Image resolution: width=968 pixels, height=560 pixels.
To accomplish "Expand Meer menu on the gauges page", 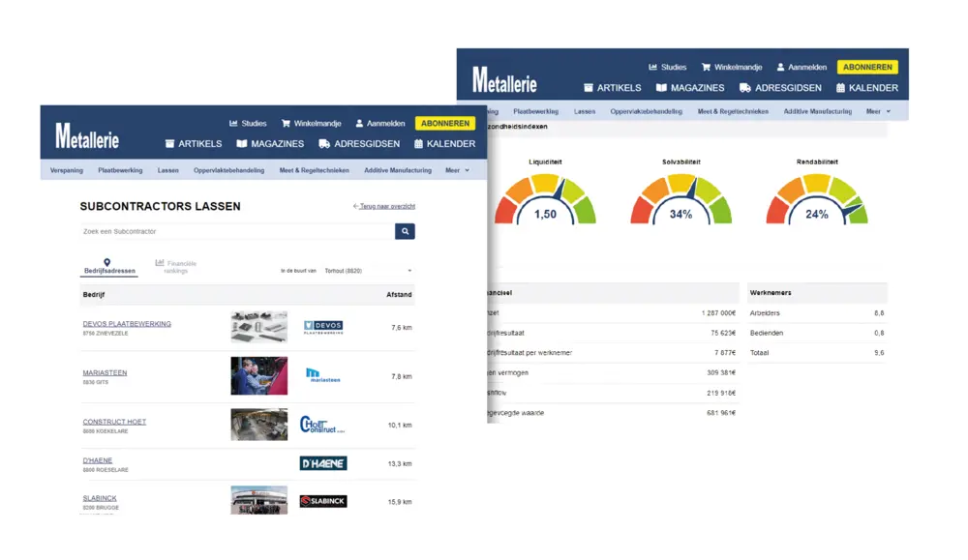I will 878,111.
